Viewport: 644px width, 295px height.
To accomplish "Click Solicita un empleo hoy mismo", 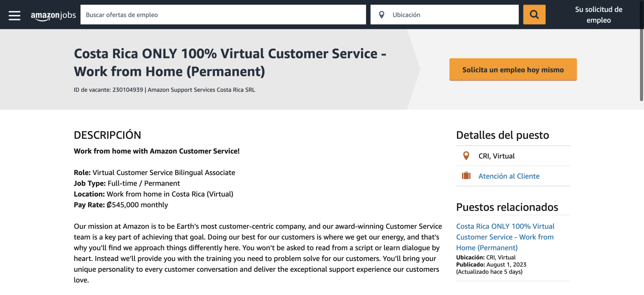I will pos(513,69).
